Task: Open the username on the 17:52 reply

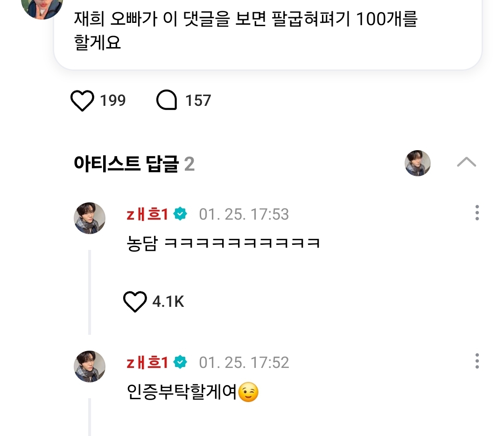Action: 147,362
